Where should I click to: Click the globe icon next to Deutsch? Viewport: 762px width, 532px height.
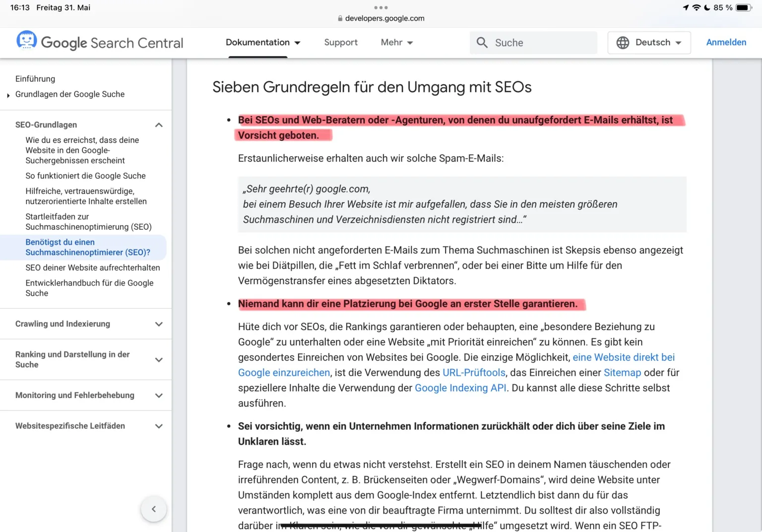(623, 43)
